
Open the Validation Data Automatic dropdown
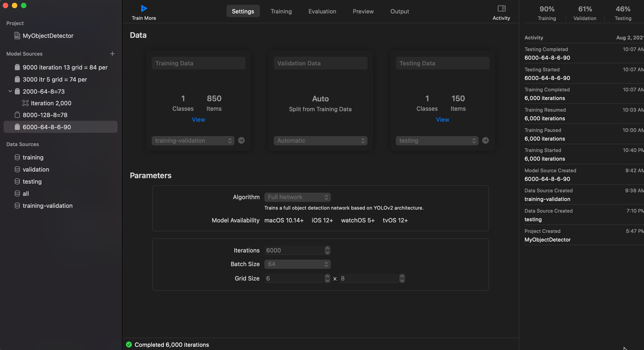[320, 141]
